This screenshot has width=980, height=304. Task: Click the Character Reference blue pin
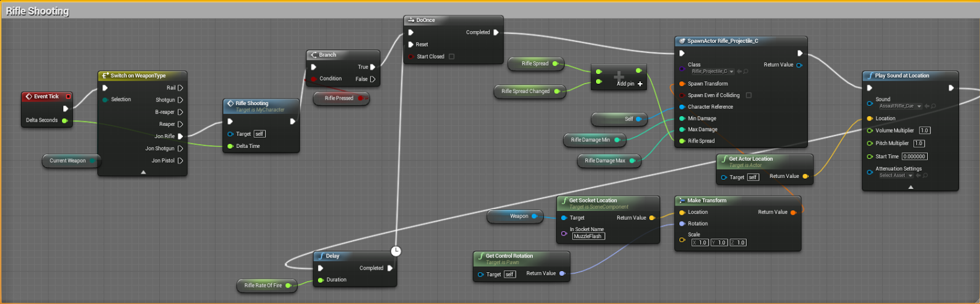click(682, 107)
